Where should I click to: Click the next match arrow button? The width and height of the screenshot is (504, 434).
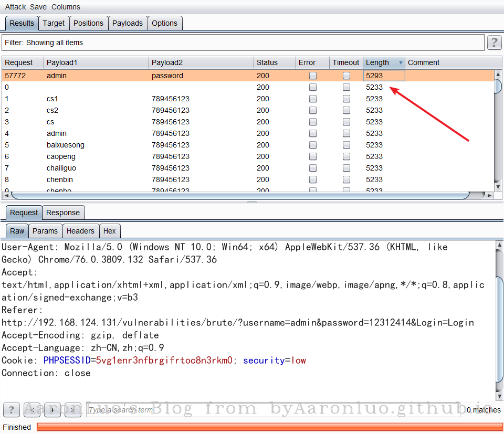72,410
